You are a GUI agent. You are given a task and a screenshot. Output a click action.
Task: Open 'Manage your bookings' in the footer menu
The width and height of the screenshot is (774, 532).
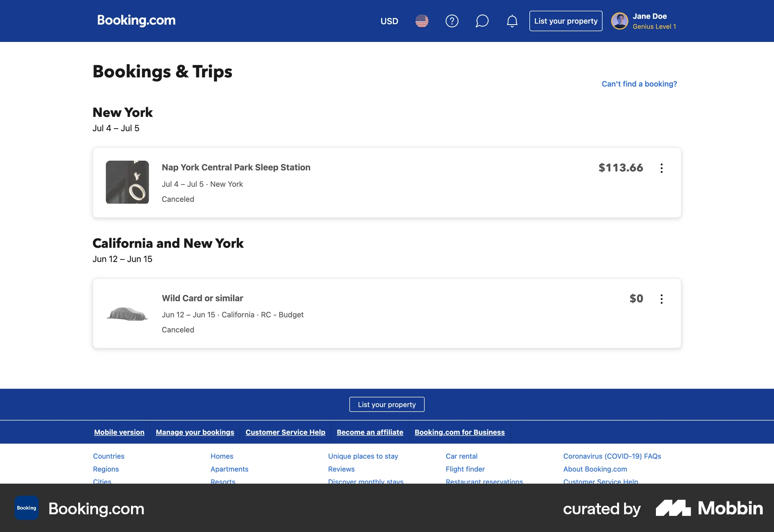[195, 432]
